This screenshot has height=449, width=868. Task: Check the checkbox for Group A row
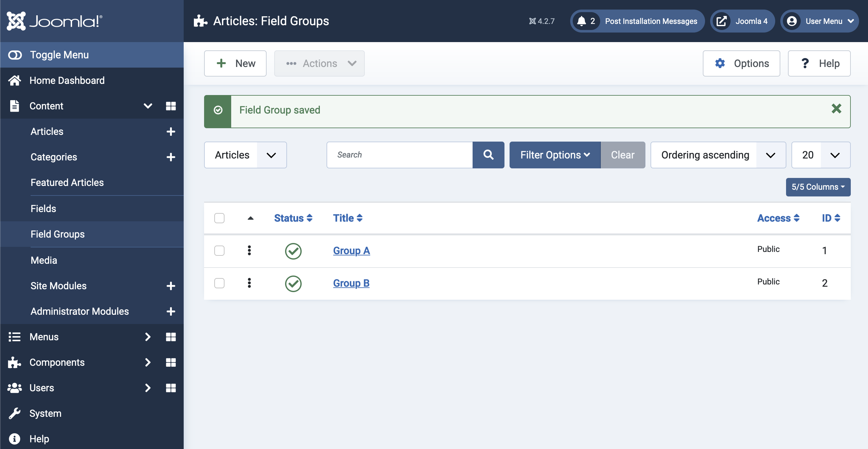click(219, 250)
